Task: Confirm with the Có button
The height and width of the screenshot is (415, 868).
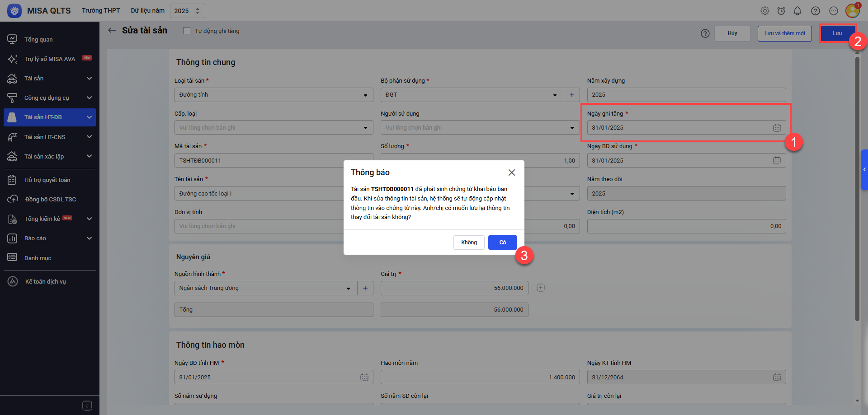Action: coord(502,242)
